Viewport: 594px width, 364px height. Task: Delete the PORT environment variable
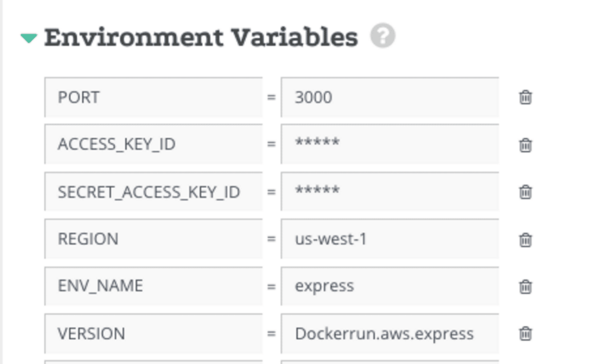pos(525,97)
